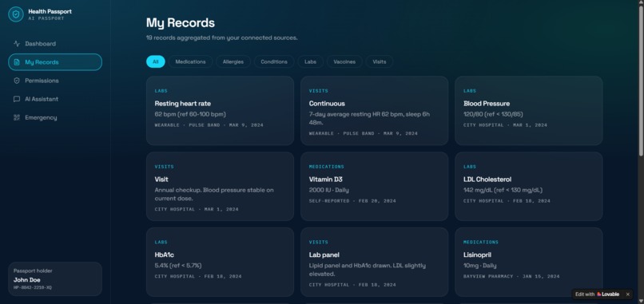Screen dimensions: 644x304
Task: Click the 19 records aggregated subtitle
Action: point(222,38)
